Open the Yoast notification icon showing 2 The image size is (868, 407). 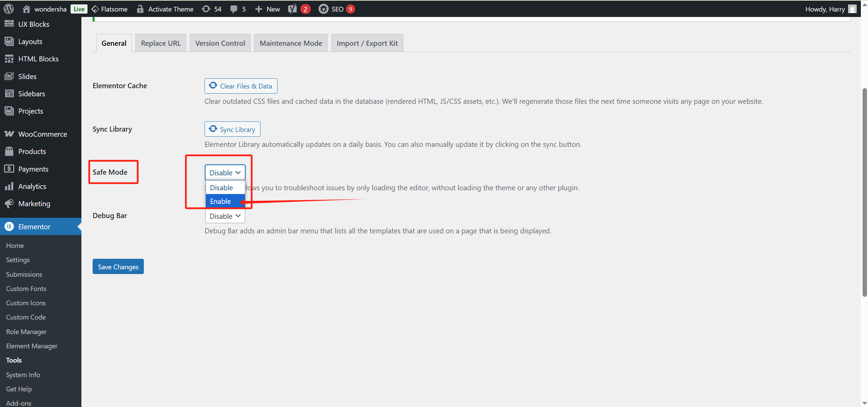(292, 9)
